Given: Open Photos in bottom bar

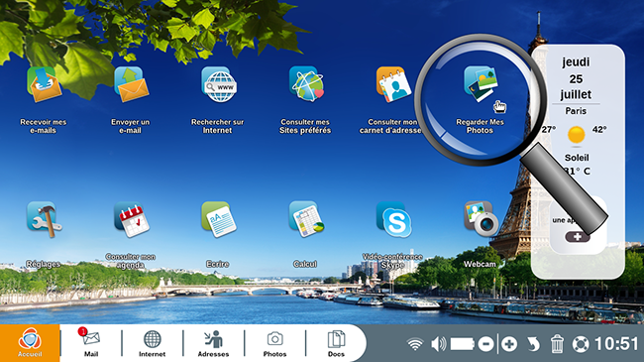Looking at the screenshot, I should point(274,343).
